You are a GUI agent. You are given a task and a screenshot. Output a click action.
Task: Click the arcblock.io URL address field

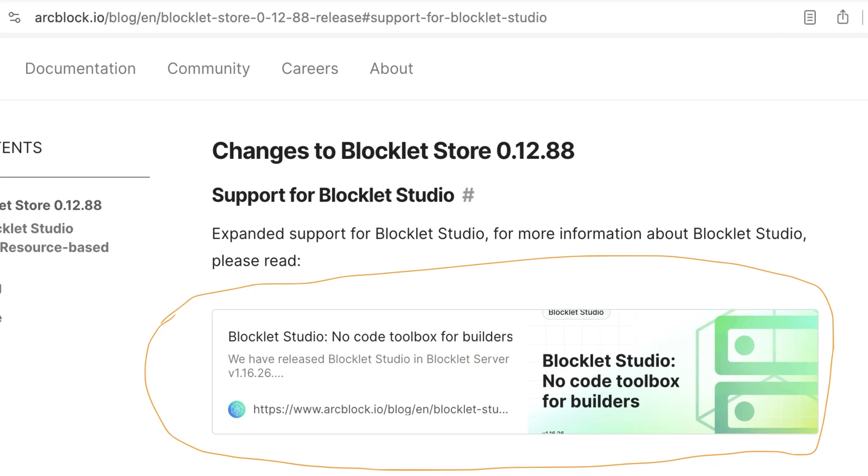pos(291,17)
